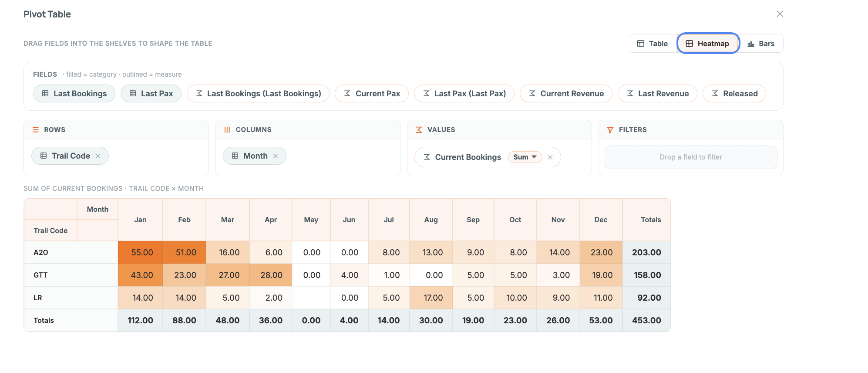Click the Jan column header
Image resolution: width=868 pixels, height=373 pixels.
(x=140, y=220)
